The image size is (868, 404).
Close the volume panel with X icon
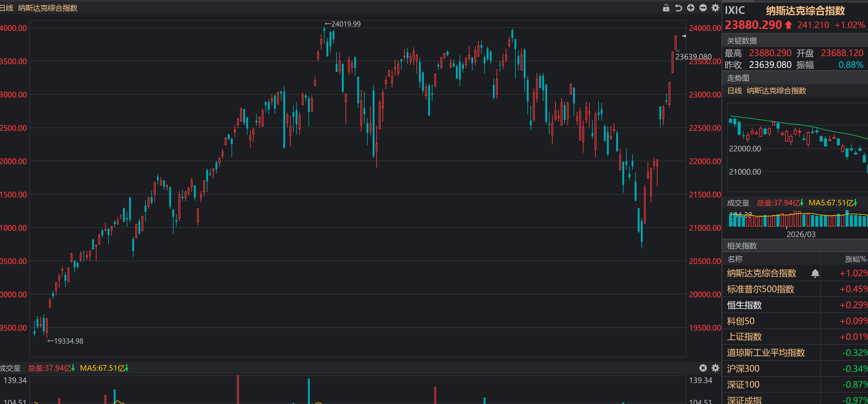coord(703,368)
